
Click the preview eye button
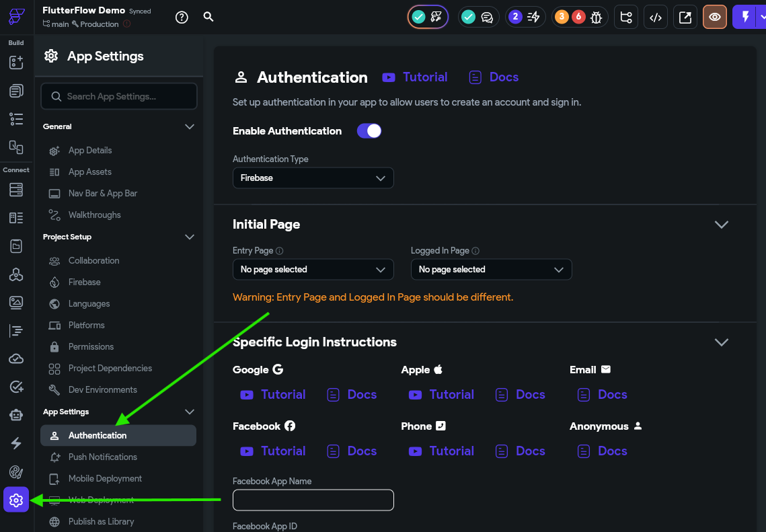click(715, 17)
